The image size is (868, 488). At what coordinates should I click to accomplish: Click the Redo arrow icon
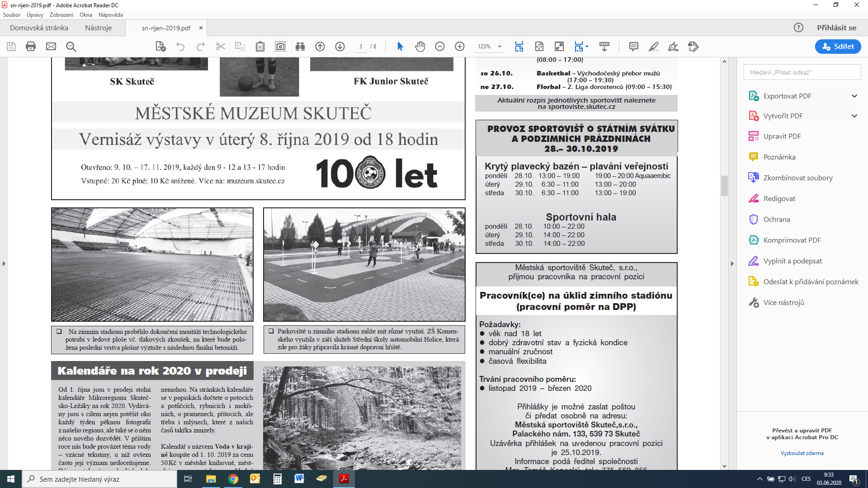pyautogui.click(x=200, y=47)
